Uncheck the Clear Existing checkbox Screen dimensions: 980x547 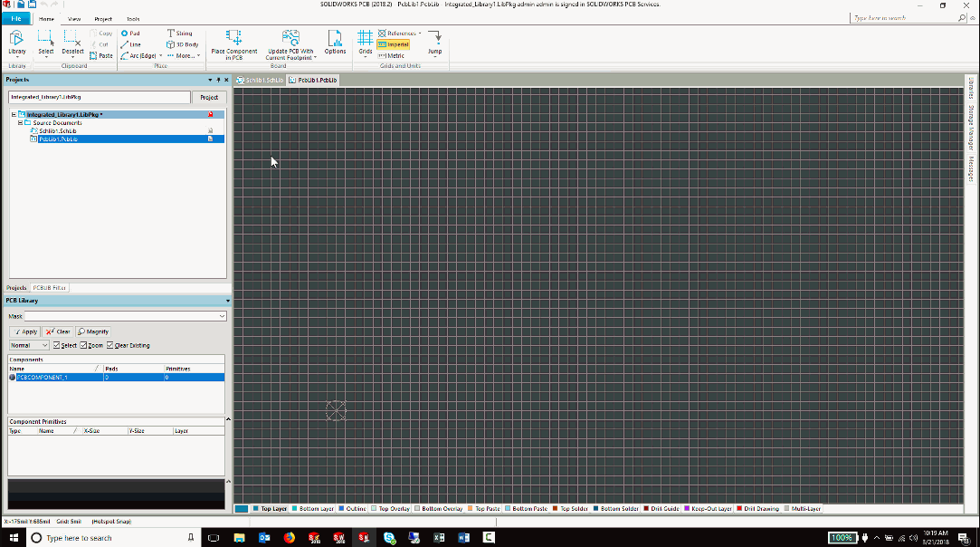111,345
